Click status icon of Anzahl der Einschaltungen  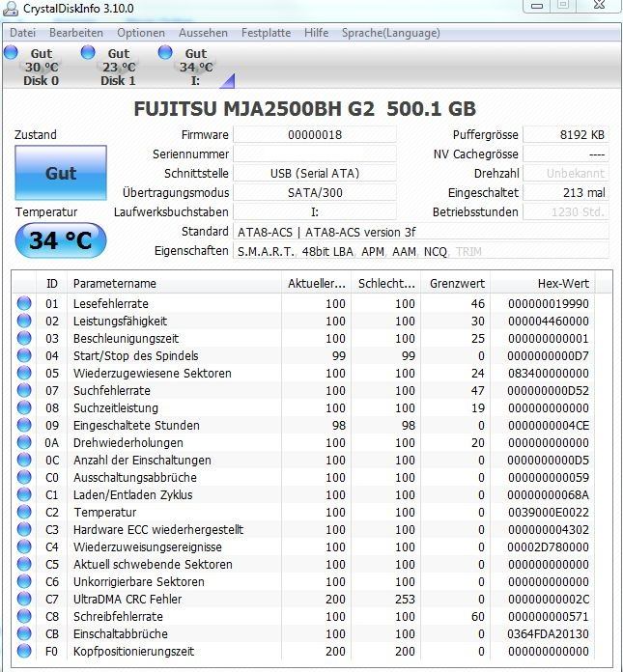pos(24,460)
